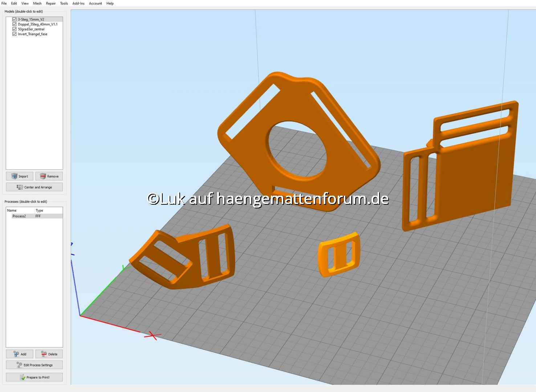Viewport: 536px width, 392px height.
Task: Toggle the Invert_Triangel_fase checkbox
Action: click(x=15, y=34)
